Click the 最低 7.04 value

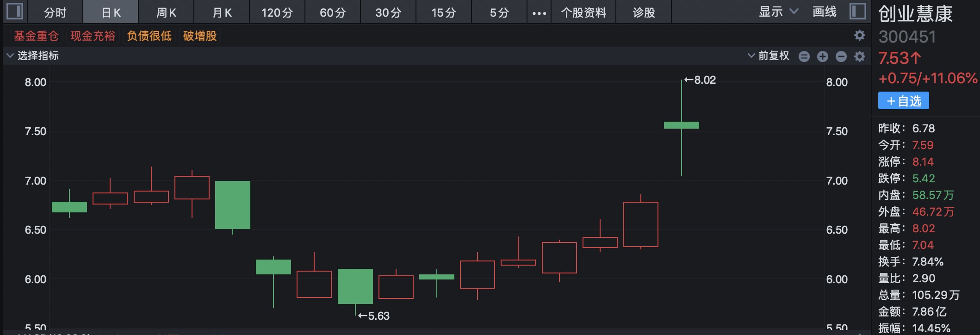pos(923,245)
